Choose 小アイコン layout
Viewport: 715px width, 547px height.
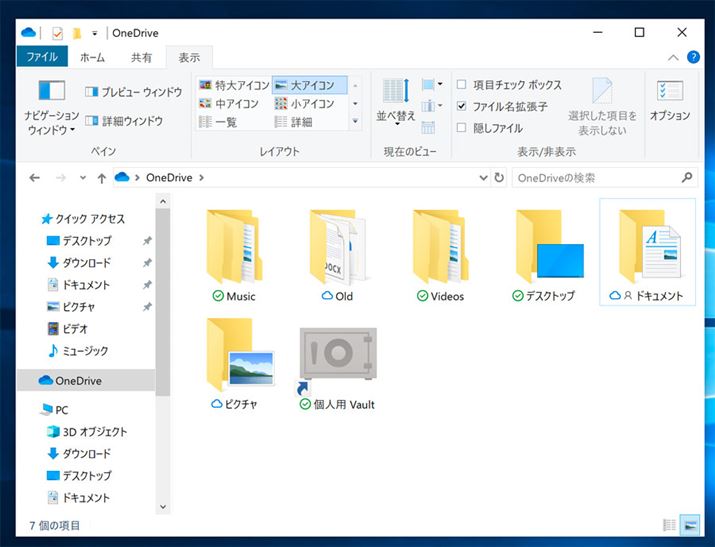305,104
